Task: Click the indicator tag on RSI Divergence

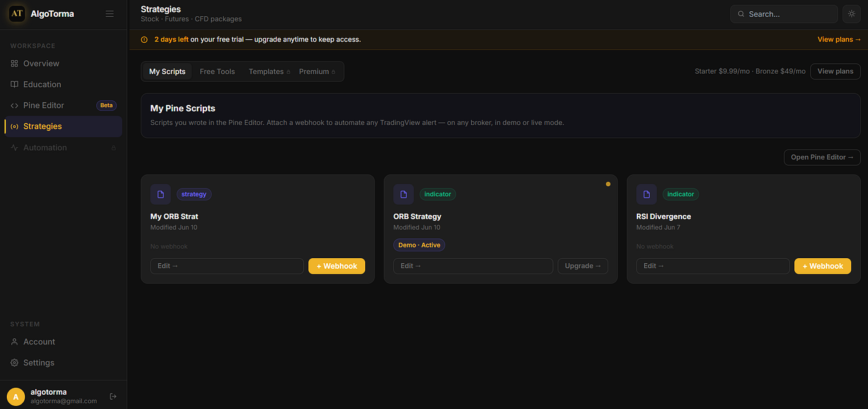Action: pos(681,194)
